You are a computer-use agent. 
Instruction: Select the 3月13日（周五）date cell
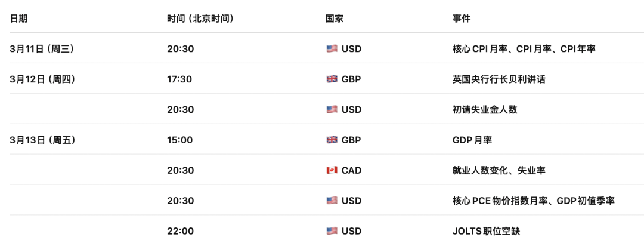[x=42, y=140]
